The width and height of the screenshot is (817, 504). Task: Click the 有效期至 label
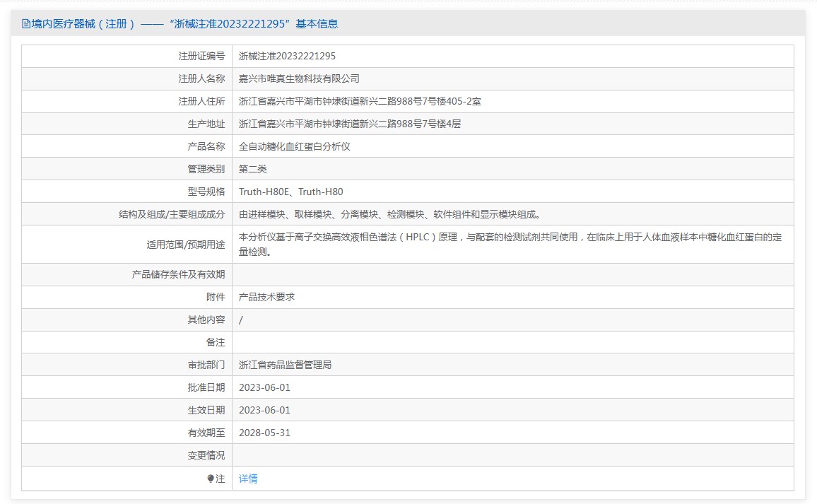coord(206,433)
